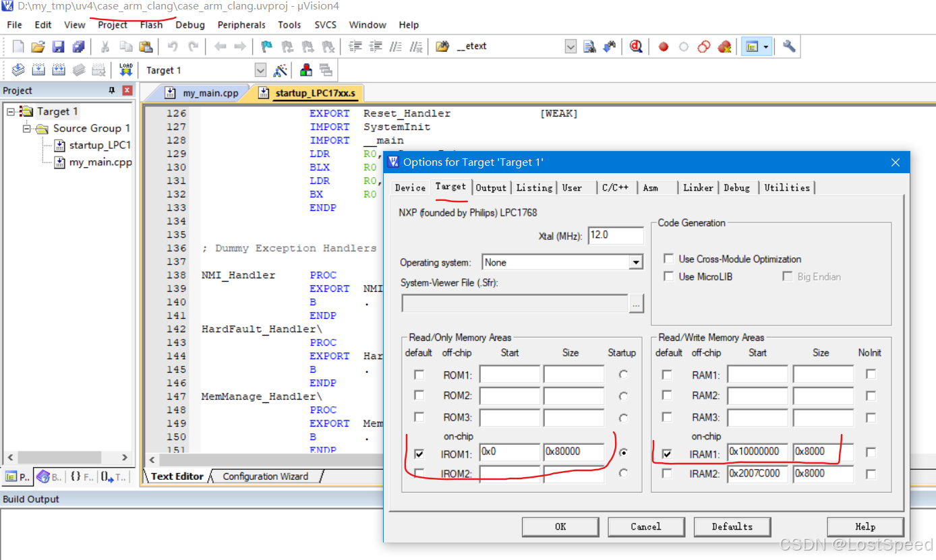Click the Undo arrow icon
The image size is (936, 560).
[x=173, y=46]
